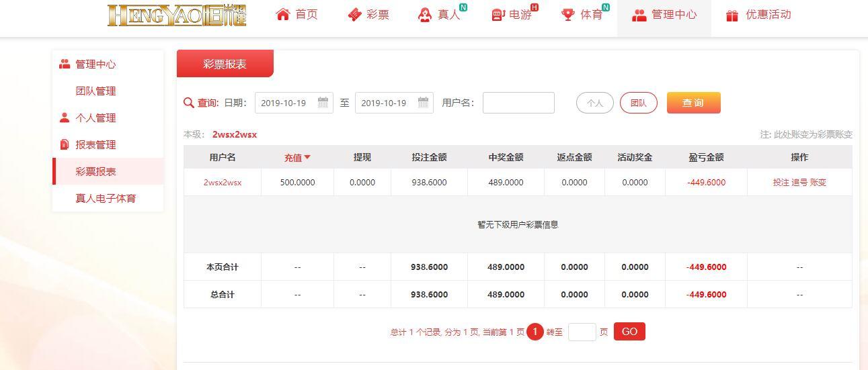The image size is (868, 370).
Task: Click page number 1 in pagination
Action: tap(535, 332)
